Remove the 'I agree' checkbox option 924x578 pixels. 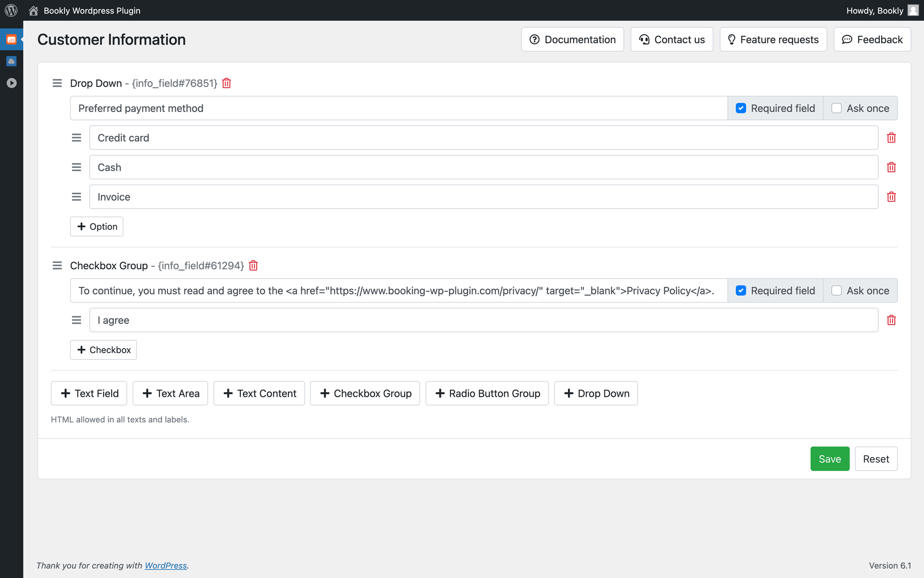tap(891, 320)
